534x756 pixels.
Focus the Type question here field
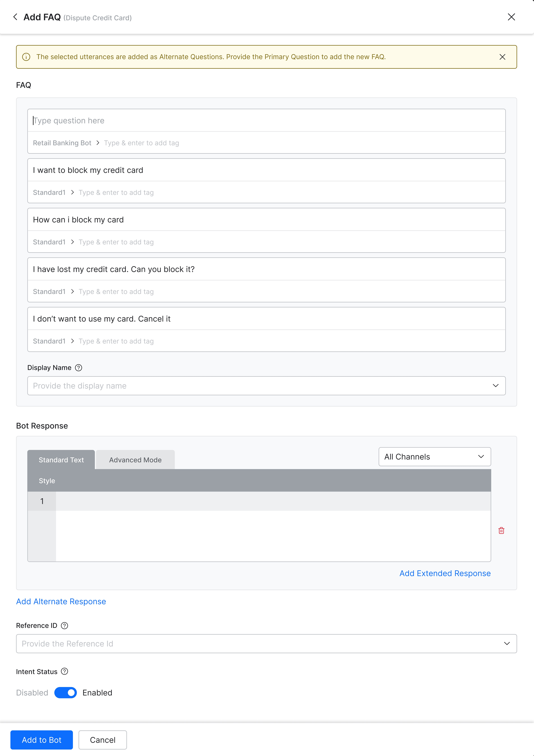(266, 121)
